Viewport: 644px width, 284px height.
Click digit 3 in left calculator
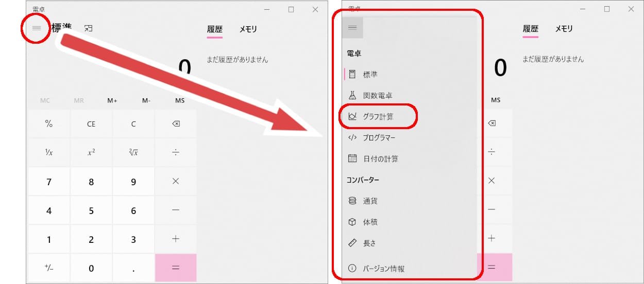133,239
